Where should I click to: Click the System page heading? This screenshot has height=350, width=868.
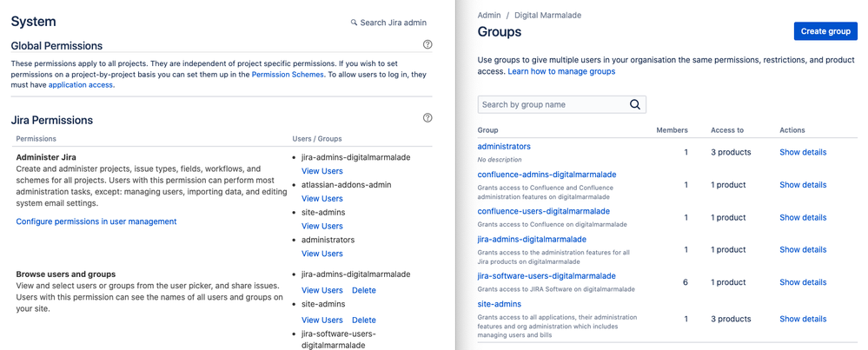click(34, 22)
